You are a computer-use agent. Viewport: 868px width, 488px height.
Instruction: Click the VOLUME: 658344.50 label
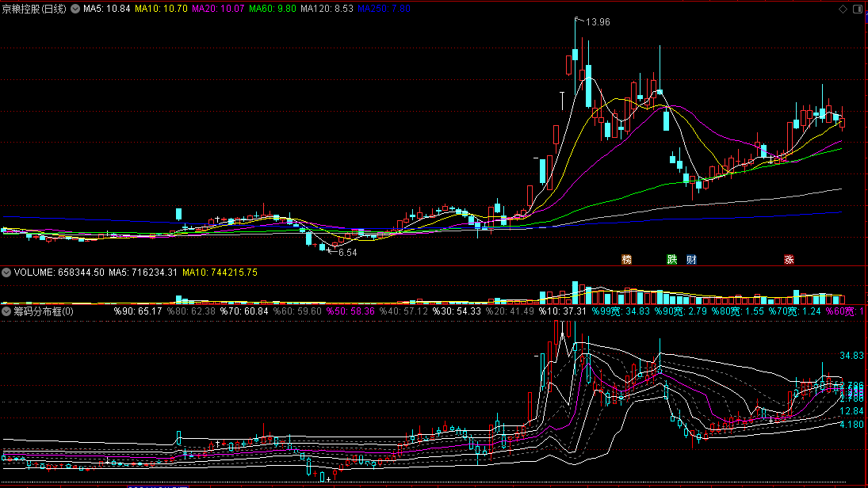[x=59, y=273]
